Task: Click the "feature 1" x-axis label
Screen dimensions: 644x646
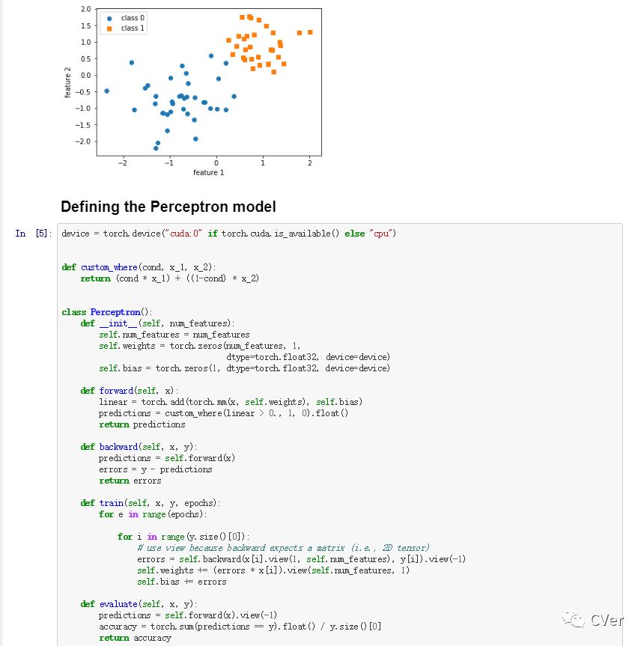Action: [x=208, y=173]
